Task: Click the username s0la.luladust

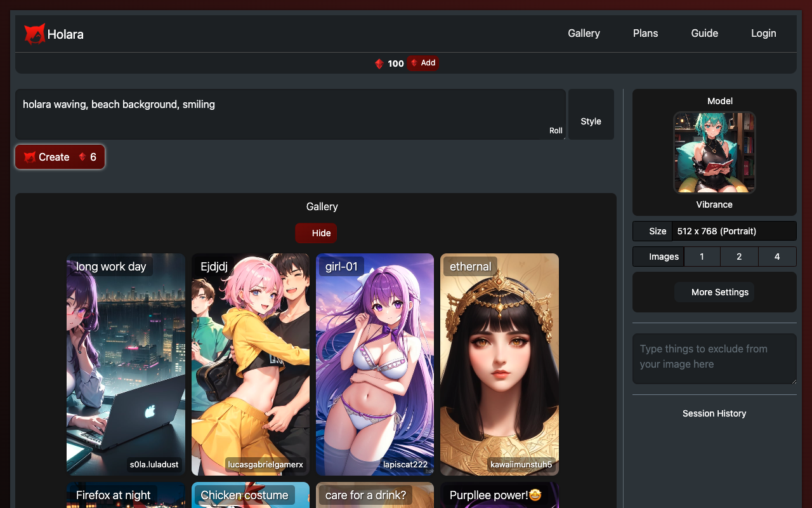Action: 154,465
